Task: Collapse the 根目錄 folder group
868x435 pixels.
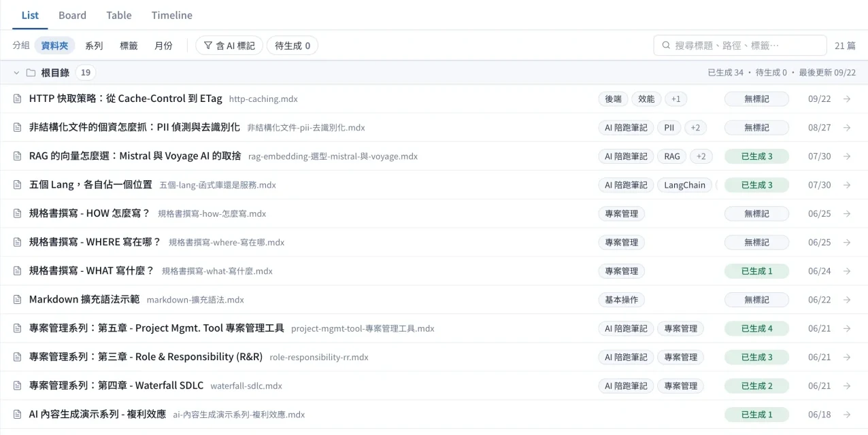Action: 16,73
